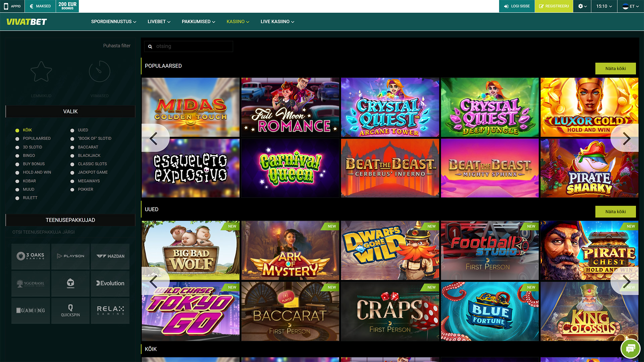Filter by Relax Gaming provider logo
Image resolution: width=644 pixels, height=362 pixels.
point(110,311)
